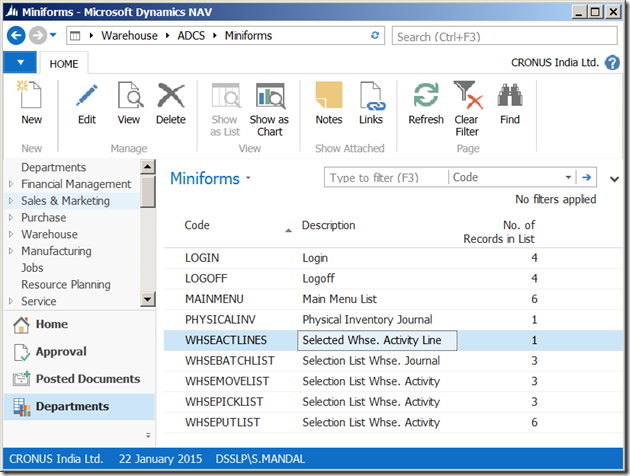
Task: Expand Sales & Marketing tree node
Action: point(11,200)
